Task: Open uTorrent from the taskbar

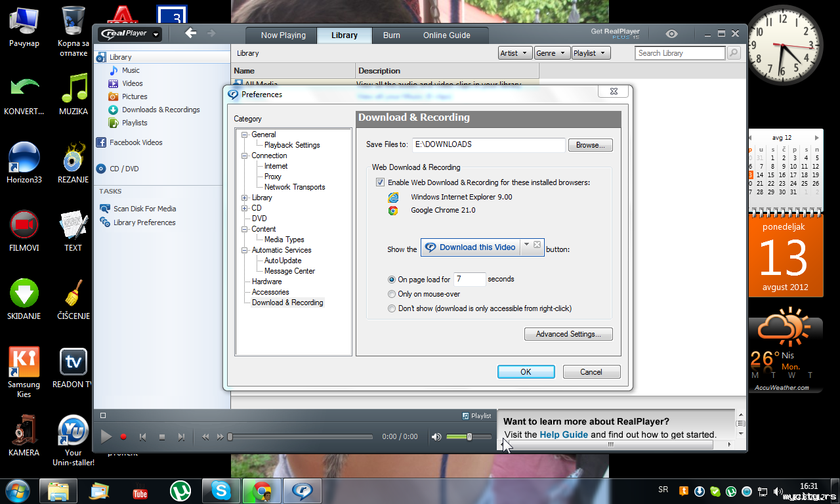Action: coord(180,491)
